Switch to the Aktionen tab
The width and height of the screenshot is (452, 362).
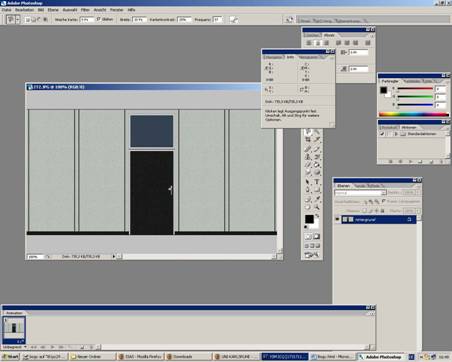tap(409, 127)
